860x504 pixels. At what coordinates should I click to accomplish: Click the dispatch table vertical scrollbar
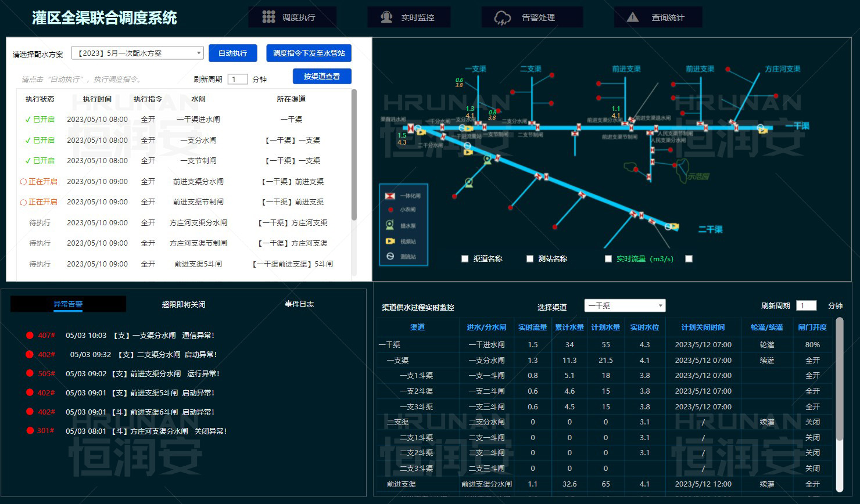(x=354, y=155)
